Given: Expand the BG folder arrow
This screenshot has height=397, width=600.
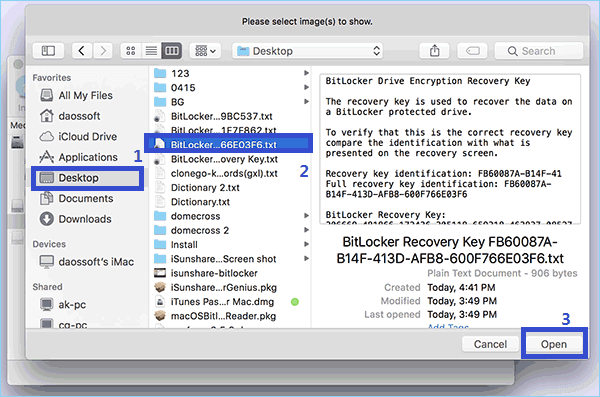Looking at the screenshot, I should coord(306,101).
